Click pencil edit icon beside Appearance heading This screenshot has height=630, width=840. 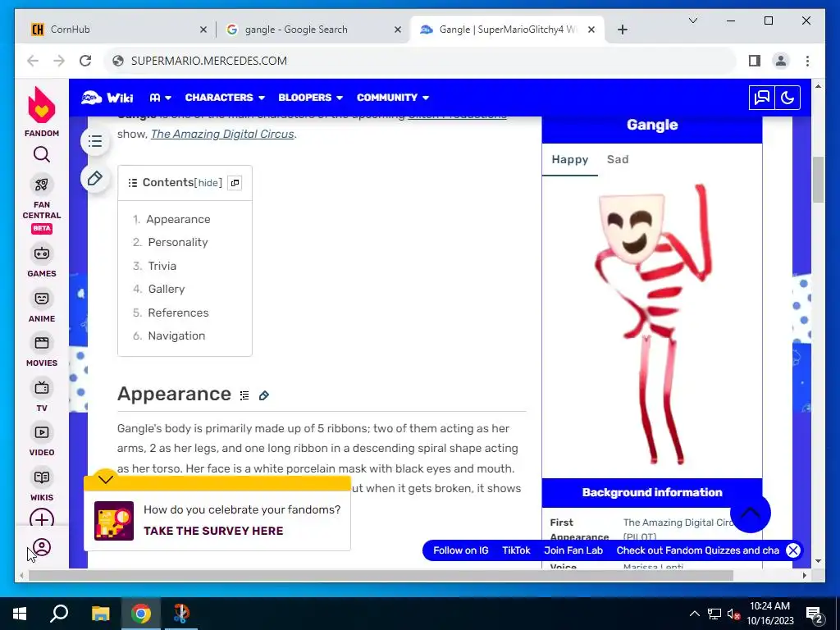click(263, 395)
